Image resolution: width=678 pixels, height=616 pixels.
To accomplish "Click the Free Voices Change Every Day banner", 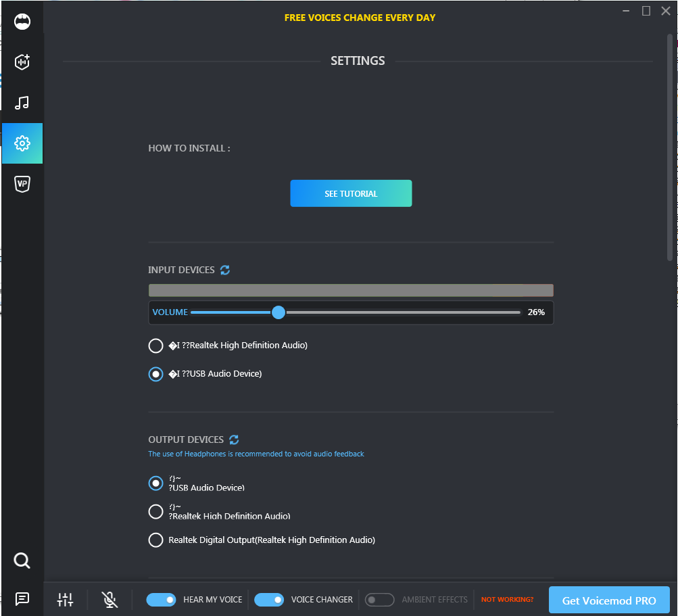I will (360, 18).
